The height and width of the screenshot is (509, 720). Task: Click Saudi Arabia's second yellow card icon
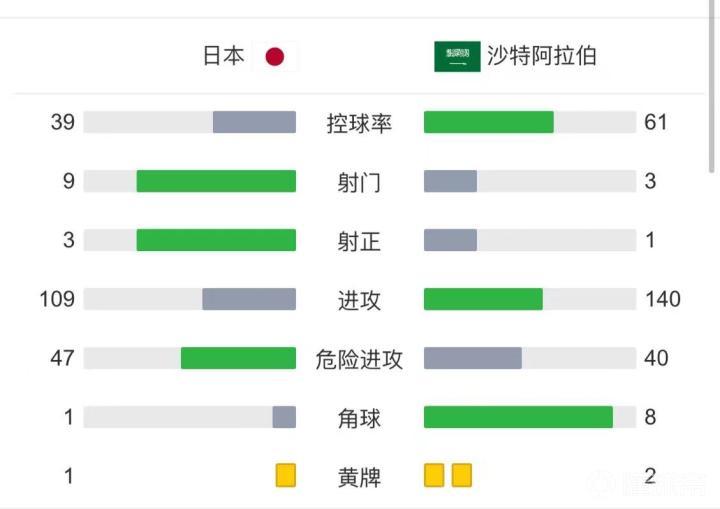461,475
